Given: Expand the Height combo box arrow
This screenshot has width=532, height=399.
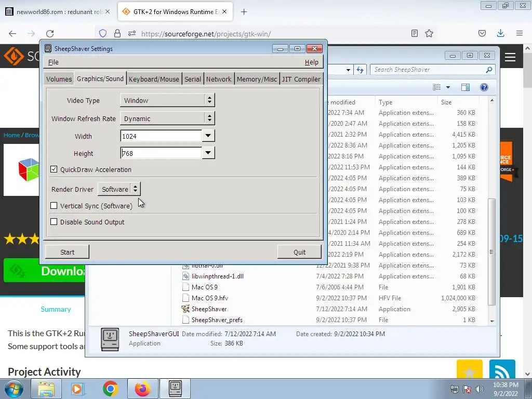Looking at the screenshot, I should [208, 153].
